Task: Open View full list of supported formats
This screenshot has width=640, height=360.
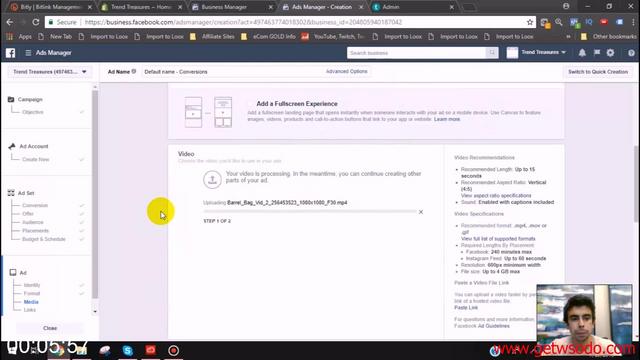Action: point(498,239)
